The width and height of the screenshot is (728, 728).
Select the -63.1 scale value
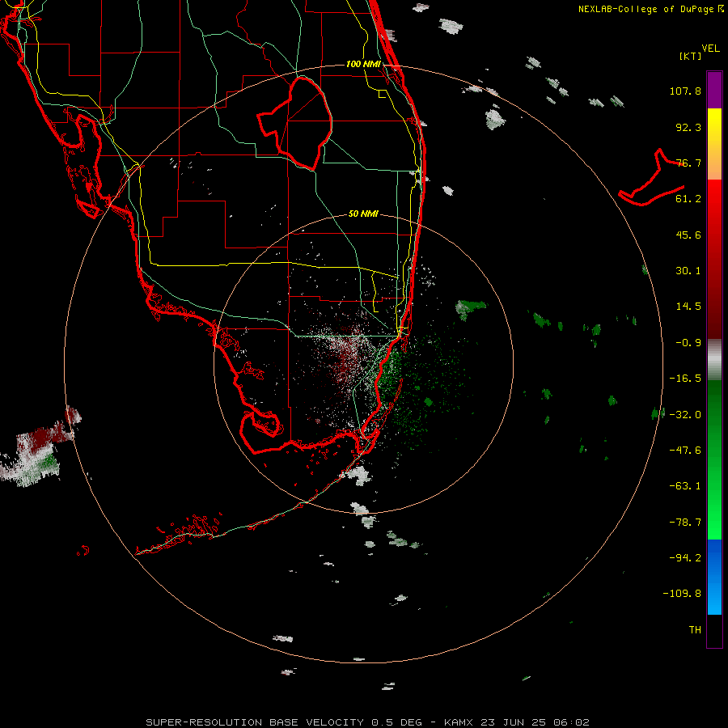[685, 486]
